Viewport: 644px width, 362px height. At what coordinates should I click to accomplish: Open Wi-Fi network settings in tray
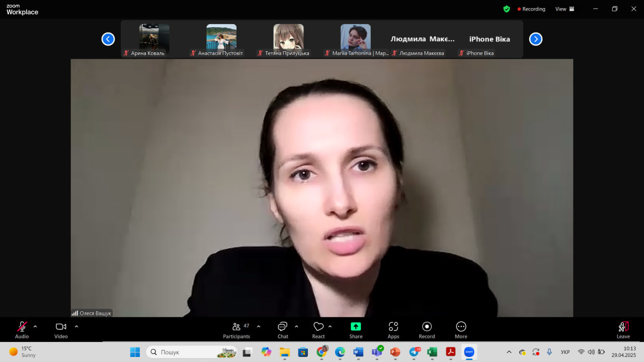tap(581, 352)
